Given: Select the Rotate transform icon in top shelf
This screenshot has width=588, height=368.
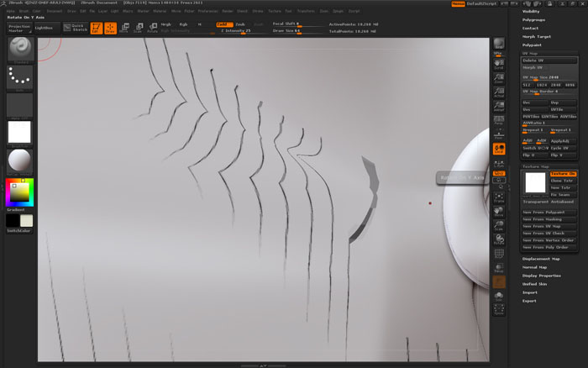Looking at the screenshot, I should tap(152, 28).
